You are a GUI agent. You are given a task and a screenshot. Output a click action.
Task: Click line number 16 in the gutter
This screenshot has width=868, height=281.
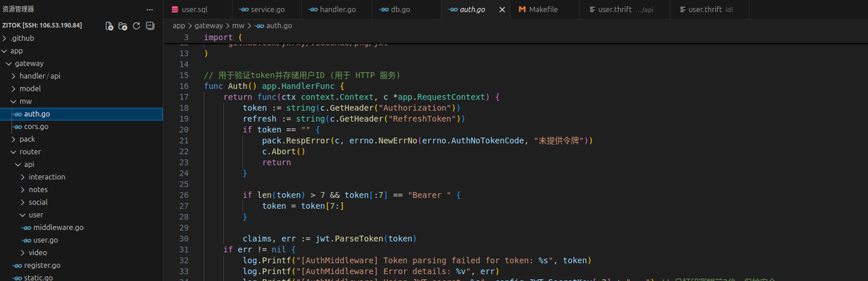184,86
